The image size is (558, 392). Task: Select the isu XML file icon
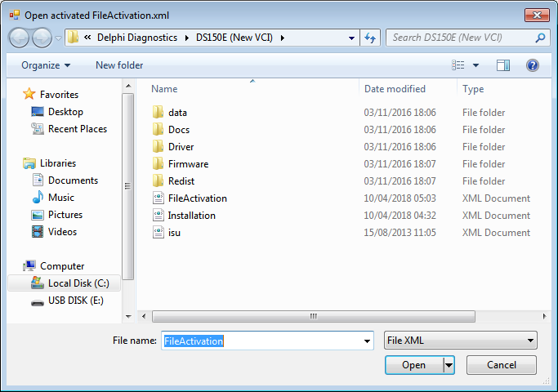click(158, 232)
